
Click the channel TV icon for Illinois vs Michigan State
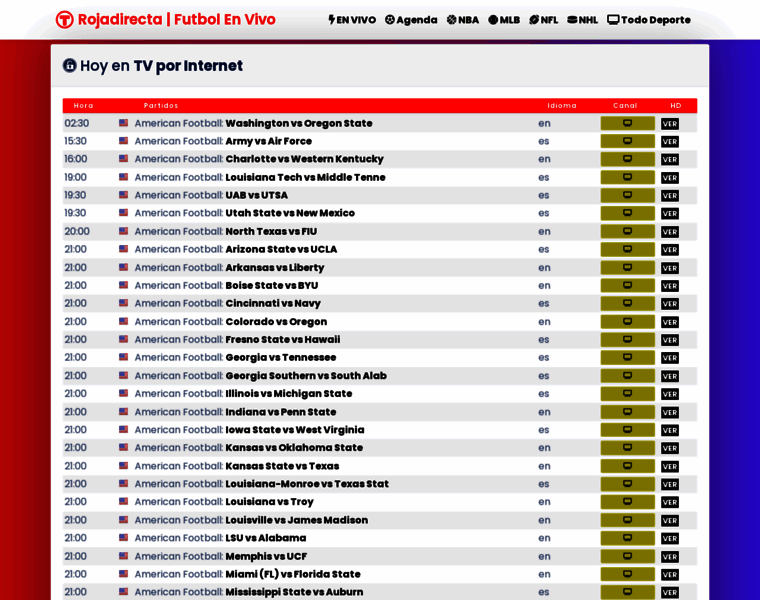point(627,394)
